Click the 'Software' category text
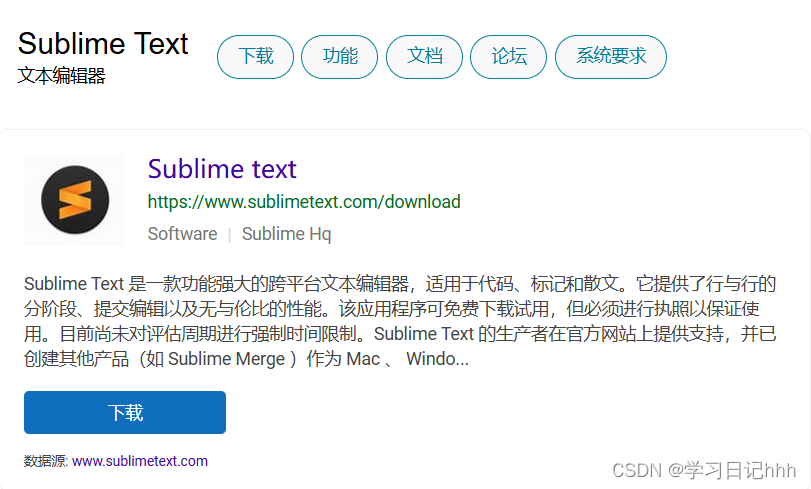Screen dimensions: 811x489 (x=183, y=234)
